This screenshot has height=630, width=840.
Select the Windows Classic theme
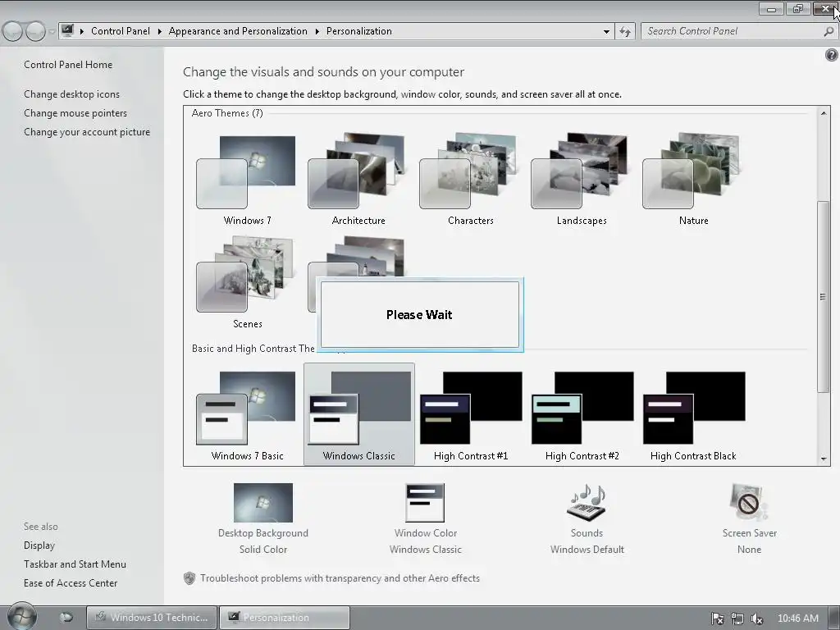pos(358,414)
